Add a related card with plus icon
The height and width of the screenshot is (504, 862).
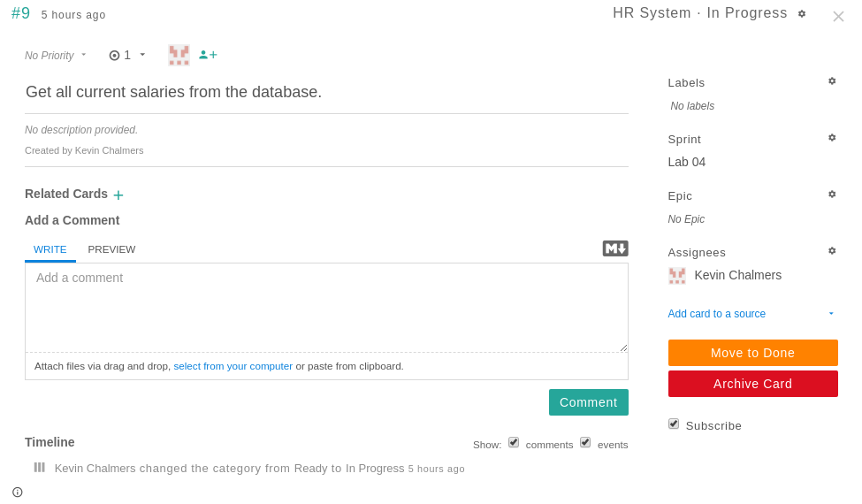(x=118, y=195)
